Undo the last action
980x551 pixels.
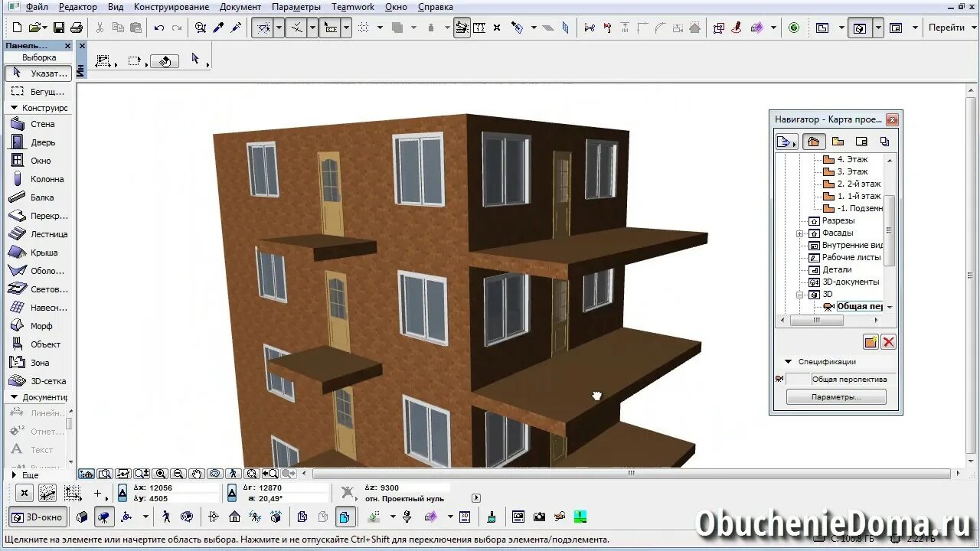pyautogui.click(x=159, y=28)
